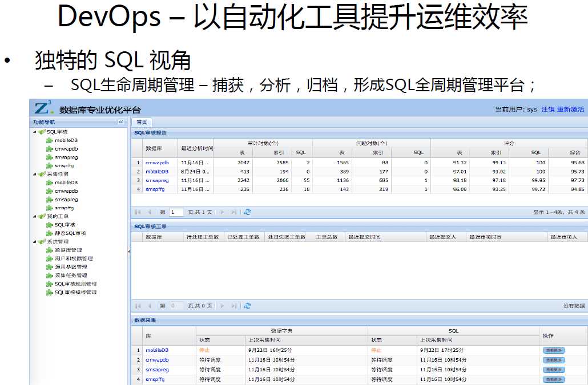Click the green icon beside 数据库管理
Screen dimensions: 588x385
(x=50, y=250)
